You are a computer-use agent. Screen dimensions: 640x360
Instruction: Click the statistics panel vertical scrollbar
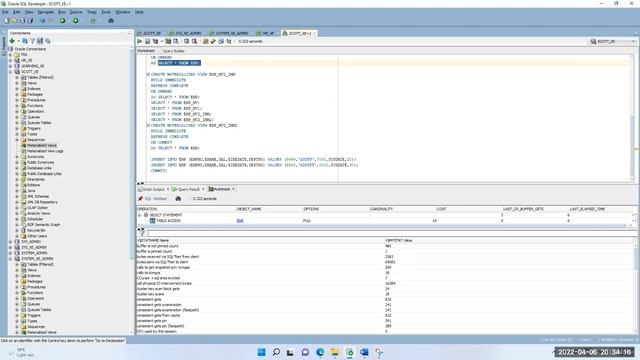click(x=637, y=287)
